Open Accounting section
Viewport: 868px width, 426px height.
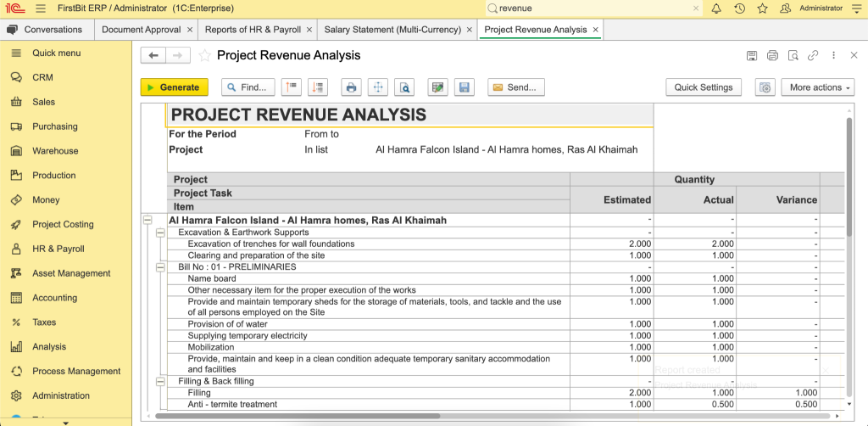(66, 298)
